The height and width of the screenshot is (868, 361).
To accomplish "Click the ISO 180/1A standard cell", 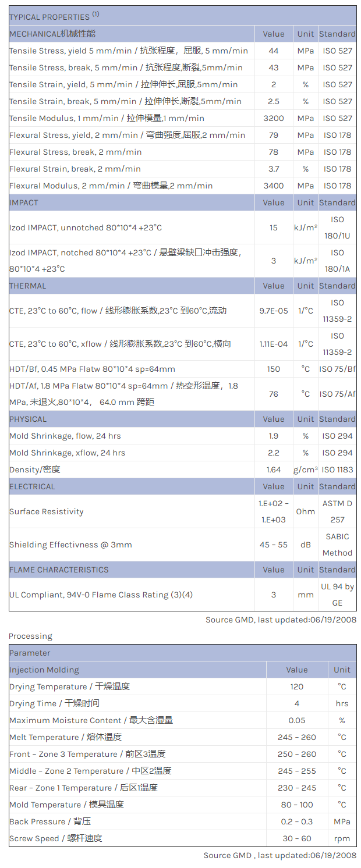I will coord(337,261).
